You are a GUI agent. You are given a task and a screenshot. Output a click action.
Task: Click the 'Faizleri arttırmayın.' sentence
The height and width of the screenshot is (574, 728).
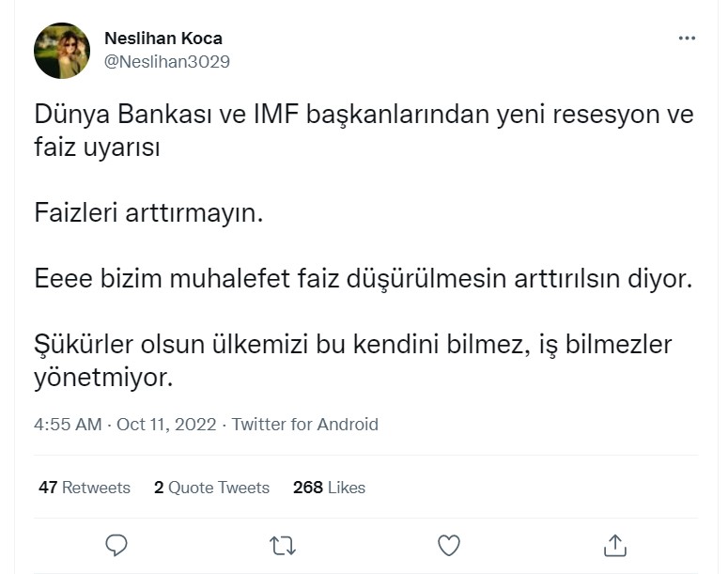pos(149,213)
